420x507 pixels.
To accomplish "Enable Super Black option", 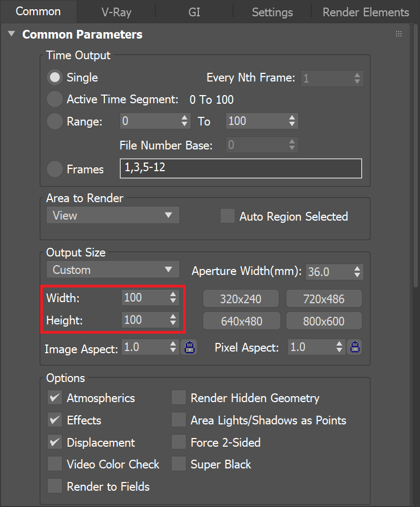I will (x=178, y=464).
